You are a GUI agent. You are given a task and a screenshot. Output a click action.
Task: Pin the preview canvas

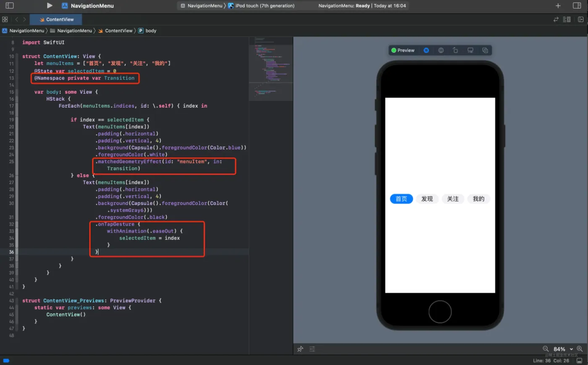pos(300,349)
